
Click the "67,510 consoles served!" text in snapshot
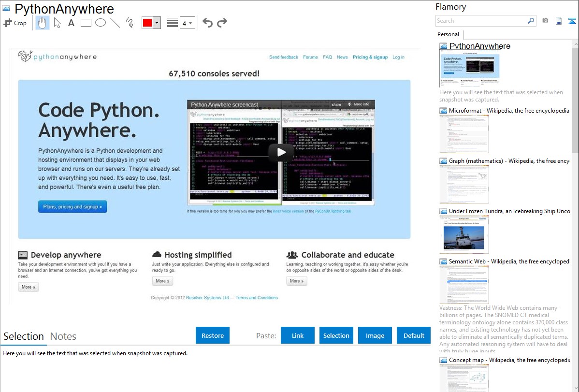(x=214, y=73)
